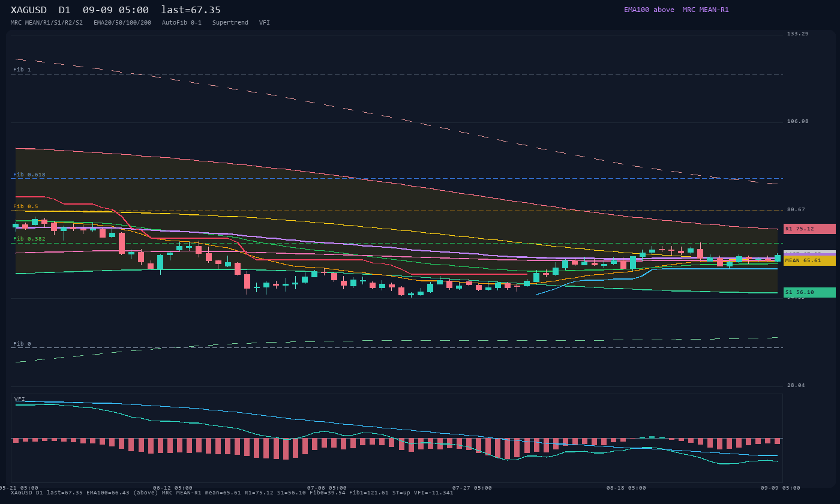This screenshot has width=840, height=504.
Task: Click the R1 75.12 price tag
Action: coord(809,229)
